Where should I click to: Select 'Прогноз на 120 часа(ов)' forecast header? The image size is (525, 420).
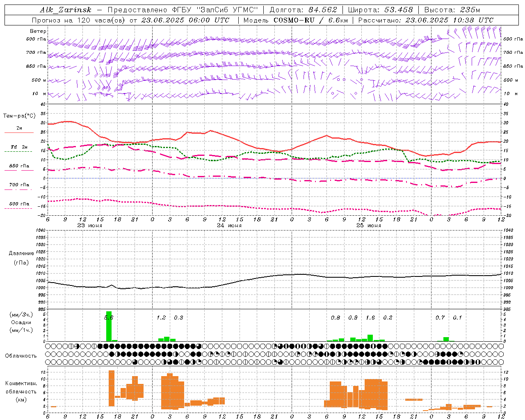[x=79, y=20]
